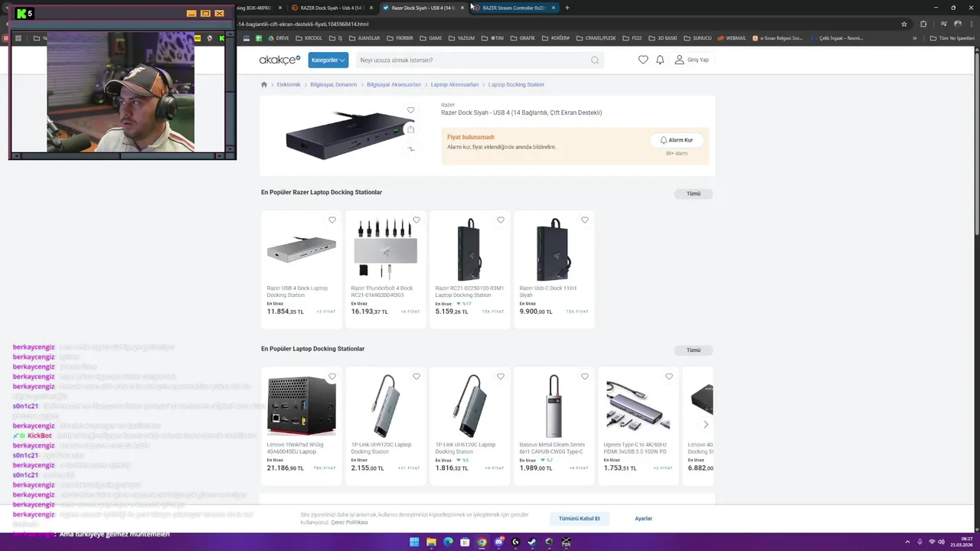Open DRIVE bookmark
980x551 pixels.
pos(278,38)
